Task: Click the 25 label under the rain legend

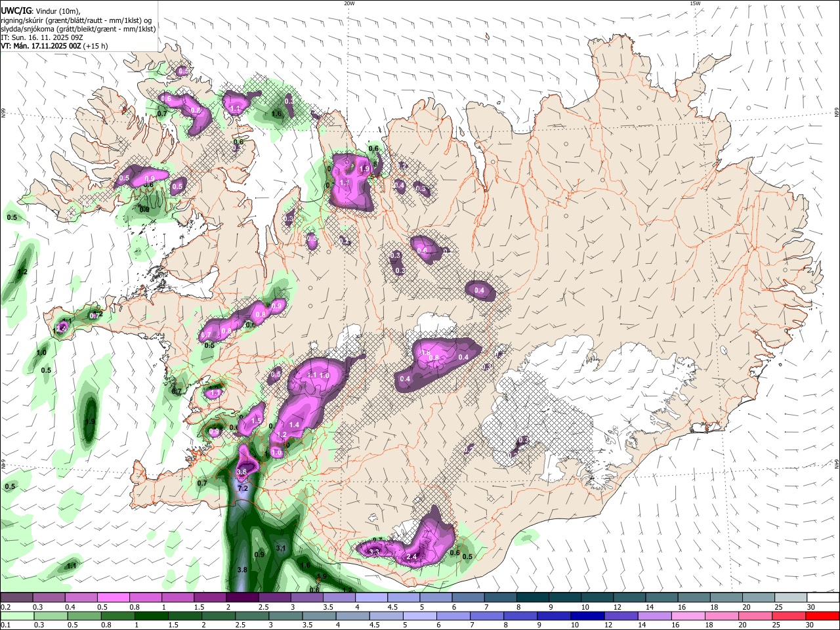Action: (776, 625)
